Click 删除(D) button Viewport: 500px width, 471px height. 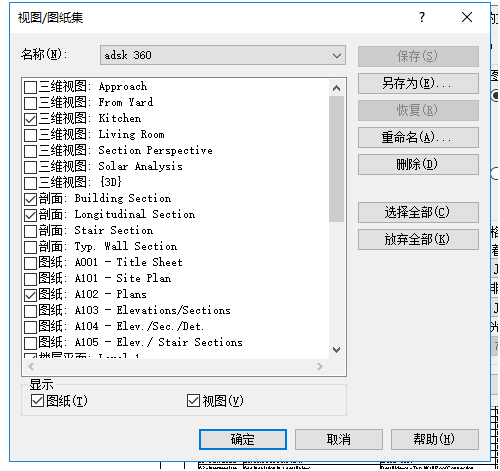coord(418,164)
